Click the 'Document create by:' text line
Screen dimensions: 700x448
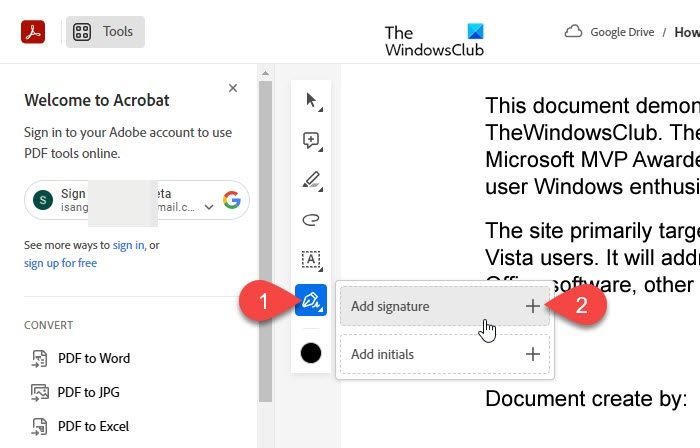click(586, 398)
